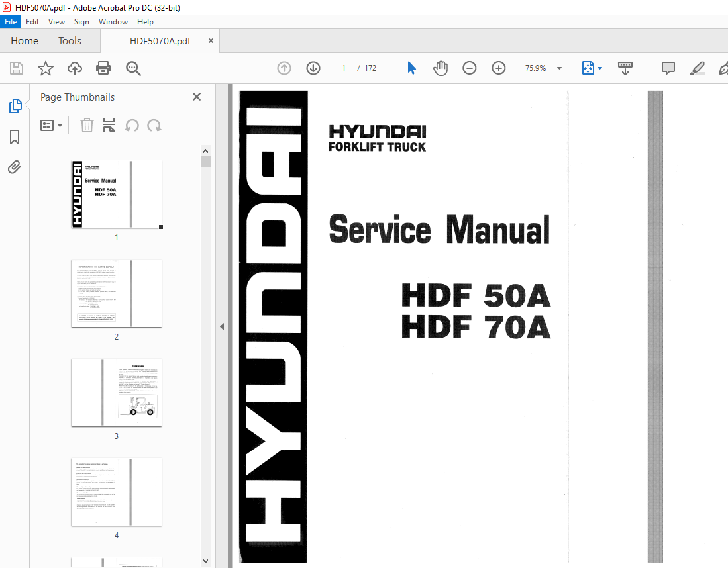Rotate page clockwise
The image size is (728, 568).
[154, 125]
